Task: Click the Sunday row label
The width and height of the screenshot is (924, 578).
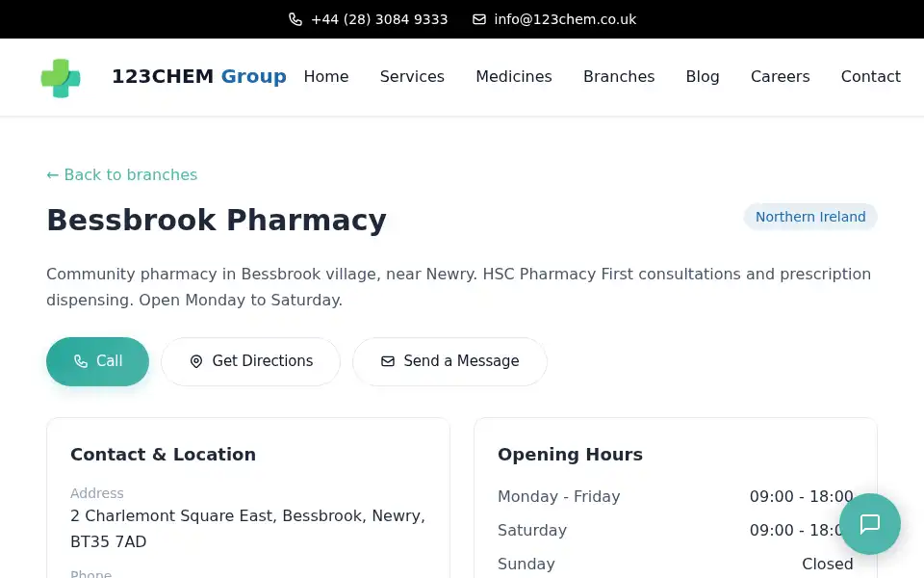Action: click(x=526, y=564)
